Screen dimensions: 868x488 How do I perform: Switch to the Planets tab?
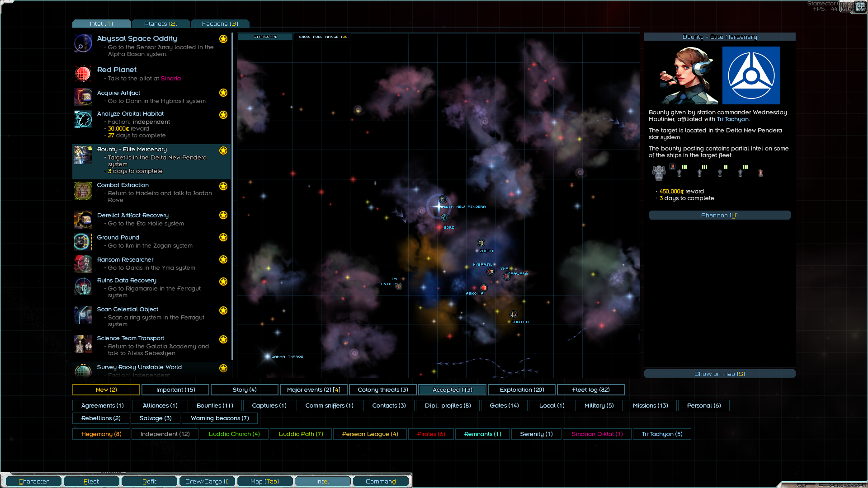[x=160, y=24]
